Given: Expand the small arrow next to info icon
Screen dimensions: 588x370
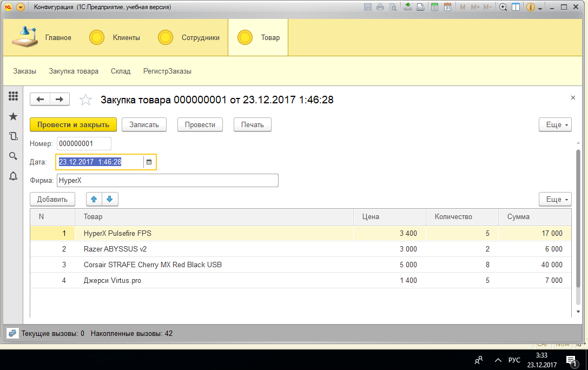Looking at the screenshot, I should [x=540, y=8].
